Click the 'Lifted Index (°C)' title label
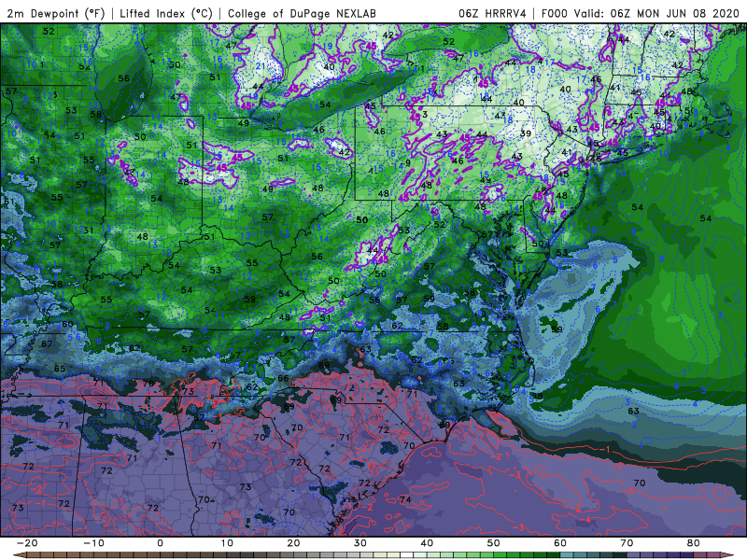 tap(166, 13)
